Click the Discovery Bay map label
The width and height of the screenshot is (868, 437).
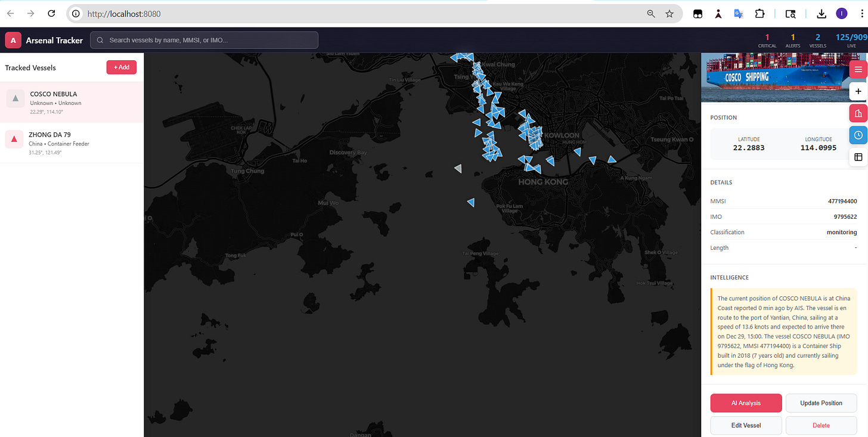[348, 153]
